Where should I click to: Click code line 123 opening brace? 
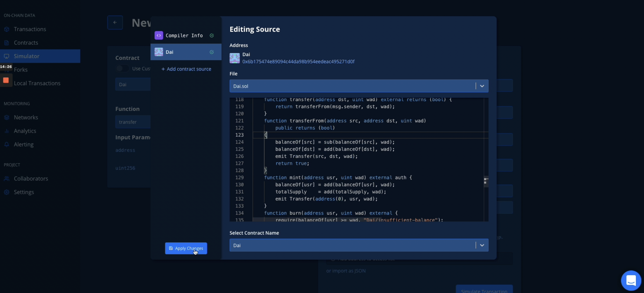tap(265, 135)
